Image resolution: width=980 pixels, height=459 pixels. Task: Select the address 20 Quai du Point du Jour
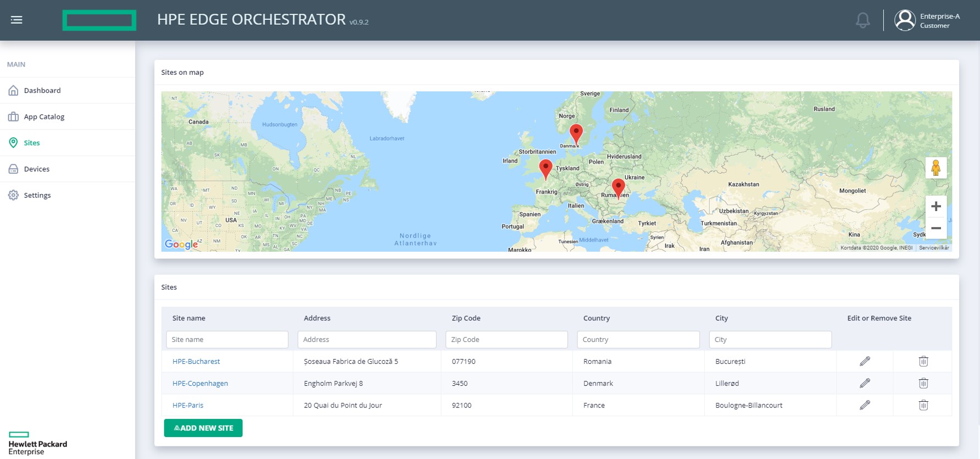pos(343,405)
